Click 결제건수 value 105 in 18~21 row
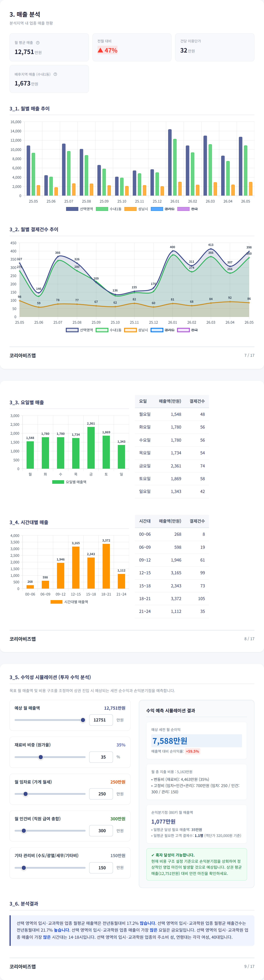 point(202,598)
